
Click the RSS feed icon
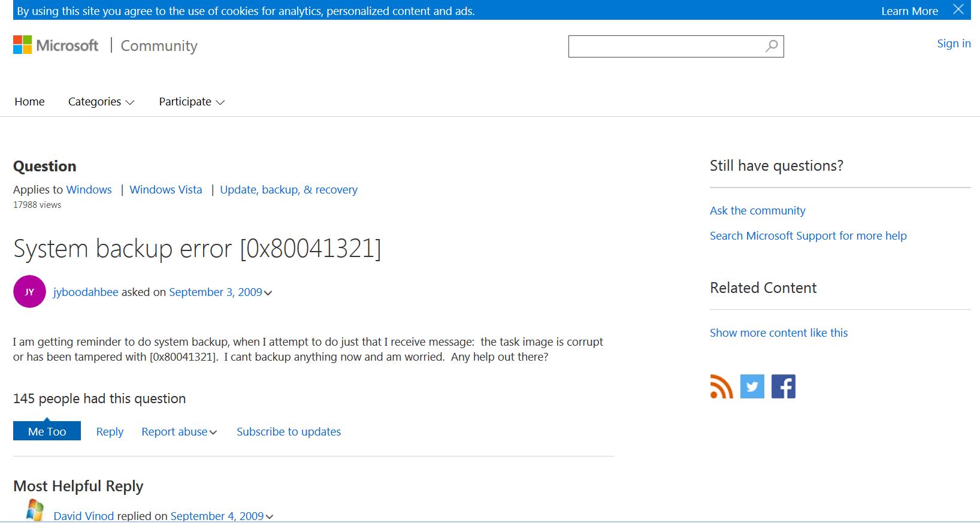tap(721, 386)
